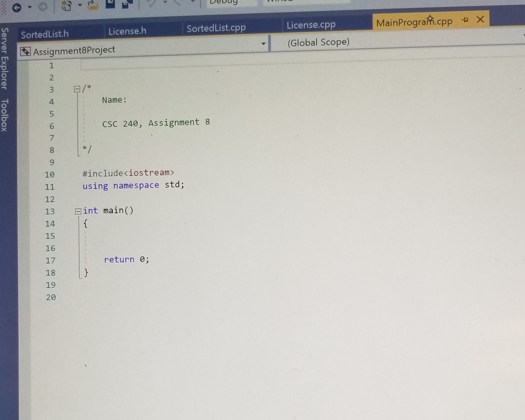Toggle pinning of the MainProgram.cpp tab
Viewport: 525px width, 420px height.
pos(465,19)
